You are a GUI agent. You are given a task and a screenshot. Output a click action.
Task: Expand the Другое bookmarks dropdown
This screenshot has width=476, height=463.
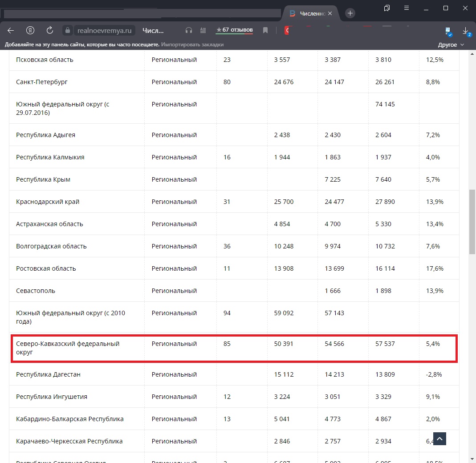[451, 45]
